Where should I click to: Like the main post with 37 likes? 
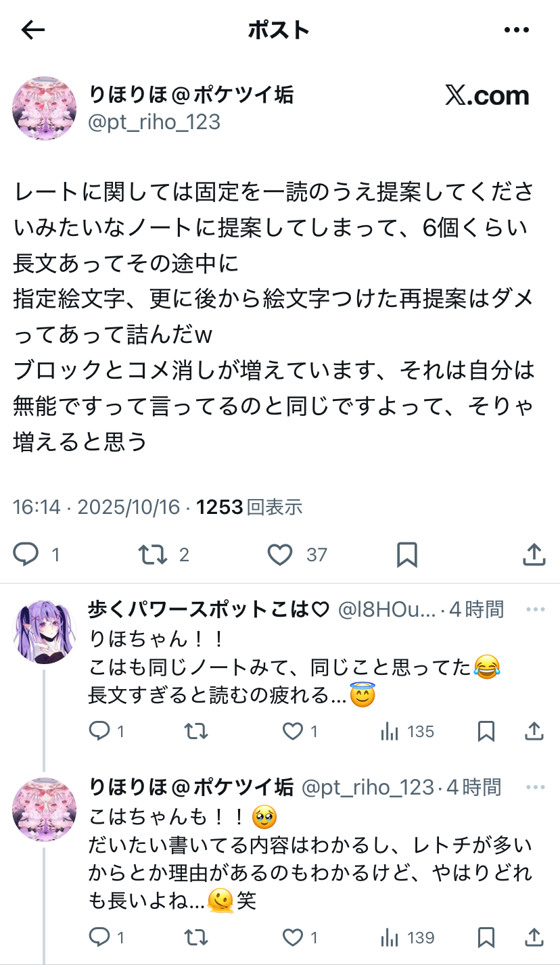[279, 555]
